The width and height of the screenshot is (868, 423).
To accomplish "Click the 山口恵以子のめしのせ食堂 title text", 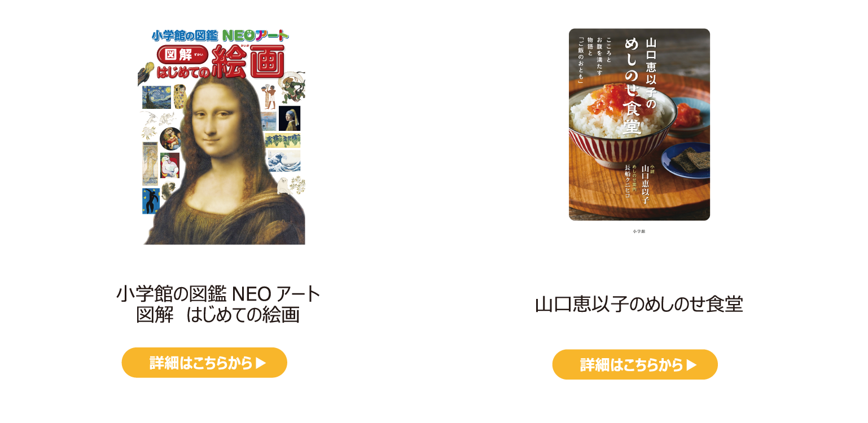I will pos(639,305).
